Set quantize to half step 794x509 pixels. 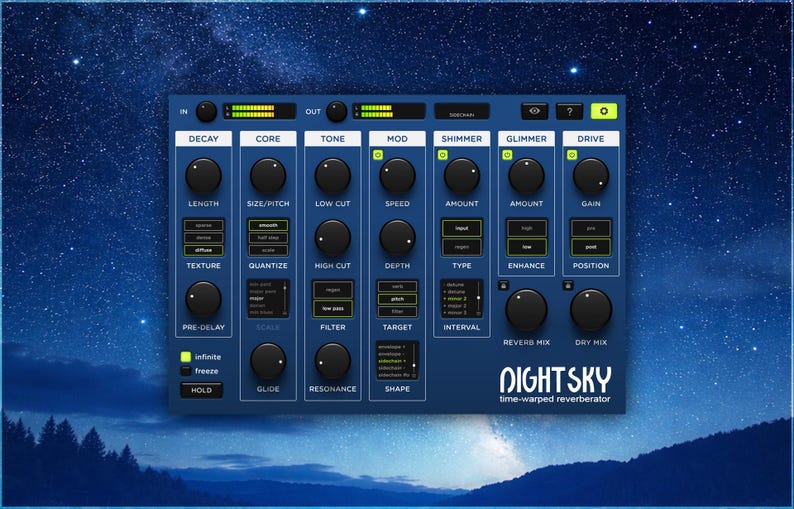pos(268,238)
